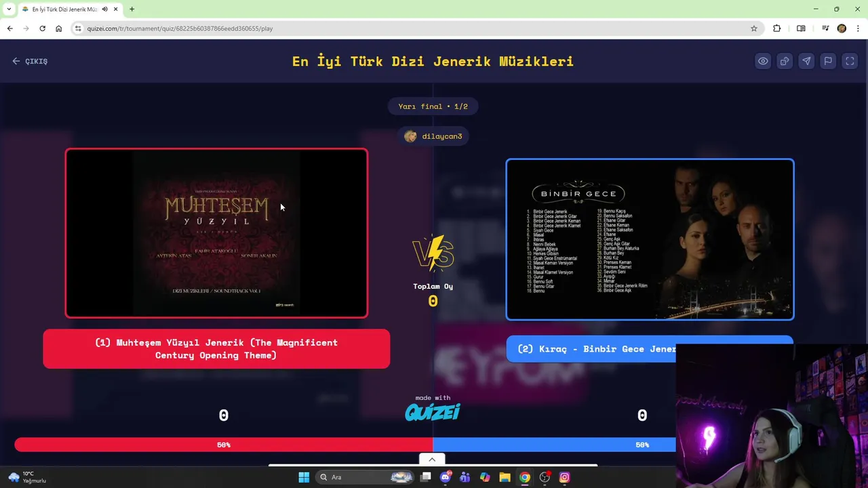868x488 pixels.
Task: Click the Chrome taskbar icon
Action: pyautogui.click(x=525, y=477)
